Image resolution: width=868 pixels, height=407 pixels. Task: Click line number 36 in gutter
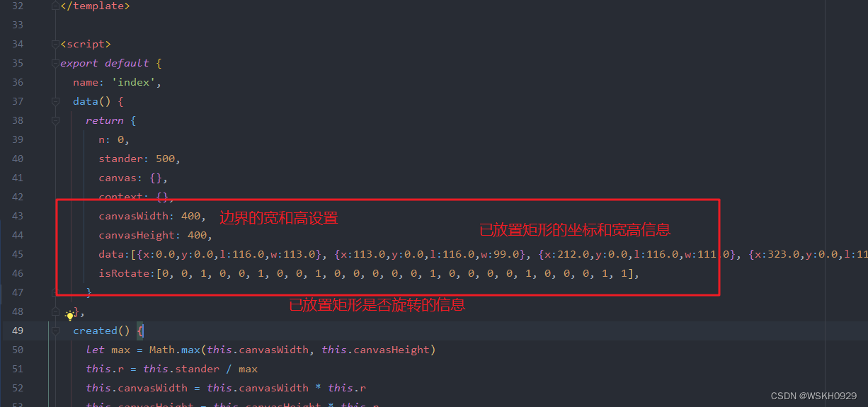tap(17, 82)
